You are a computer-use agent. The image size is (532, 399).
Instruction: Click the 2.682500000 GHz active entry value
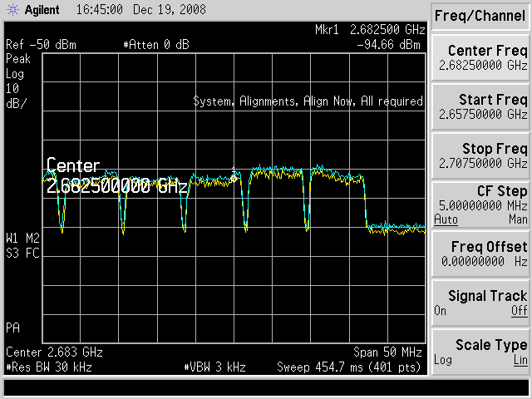116,186
